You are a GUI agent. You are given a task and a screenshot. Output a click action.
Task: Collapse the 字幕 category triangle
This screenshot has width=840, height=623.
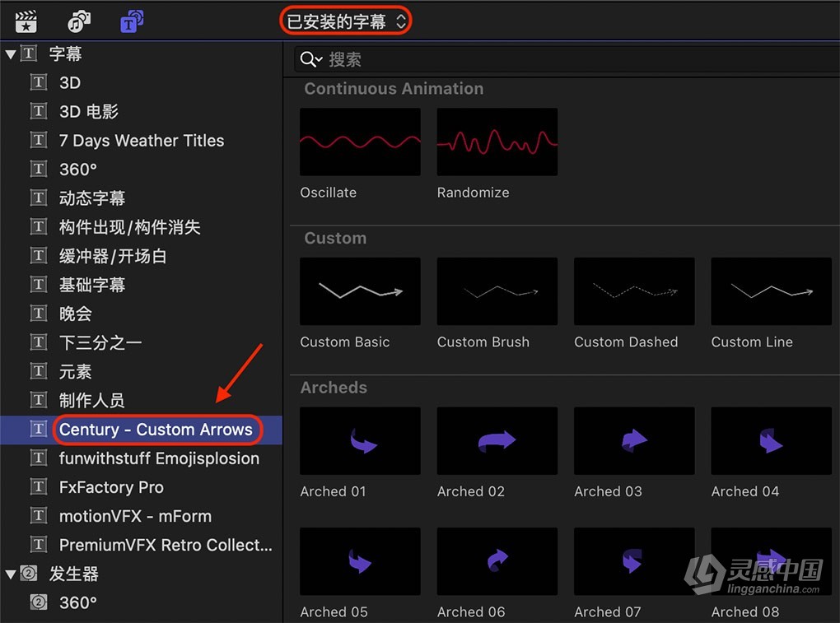pyautogui.click(x=10, y=54)
